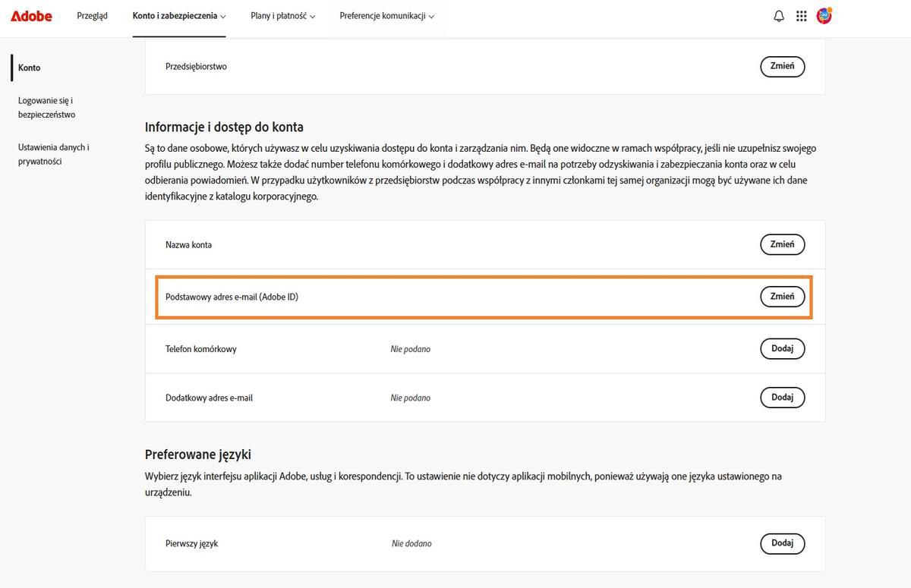Viewport: 911px width, 588px height.
Task: Open the notifications bell
Action: (x=778, y=15)
